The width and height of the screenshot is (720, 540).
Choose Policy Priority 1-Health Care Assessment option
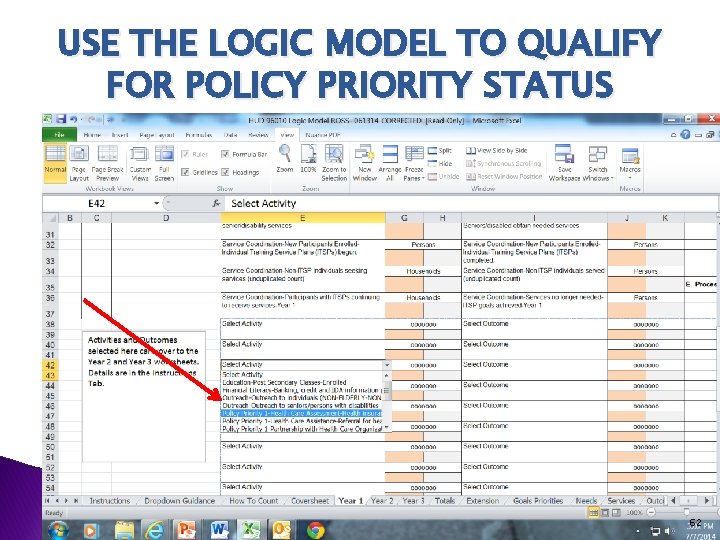point(301,413)
